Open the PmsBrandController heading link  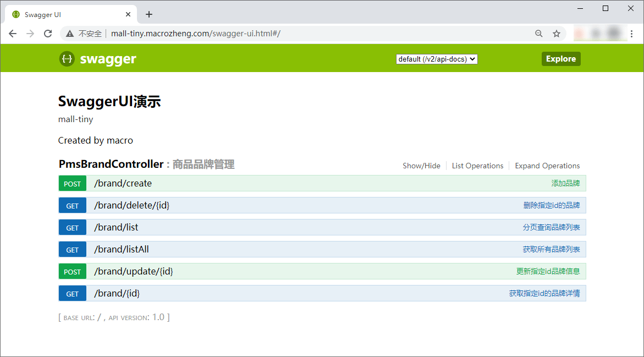point(111,164)
